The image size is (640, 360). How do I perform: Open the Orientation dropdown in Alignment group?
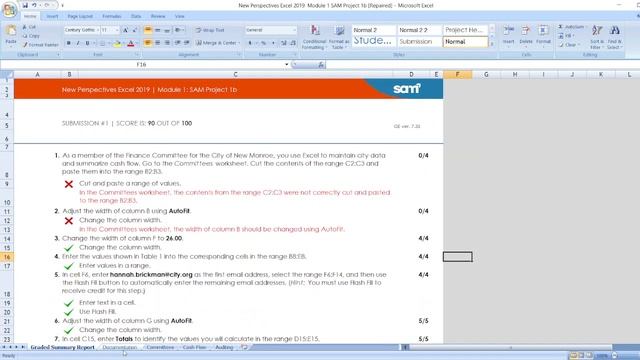[x=179, y=30]
